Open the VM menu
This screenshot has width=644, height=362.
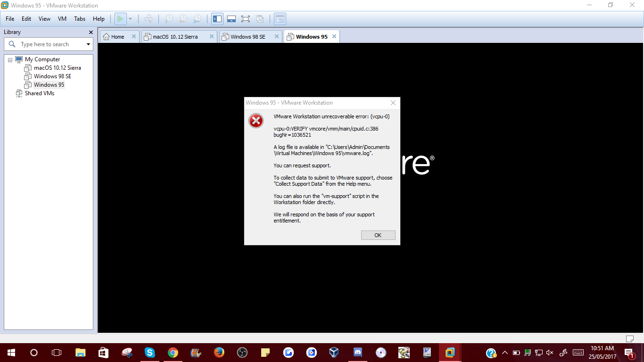coord(62,19)
